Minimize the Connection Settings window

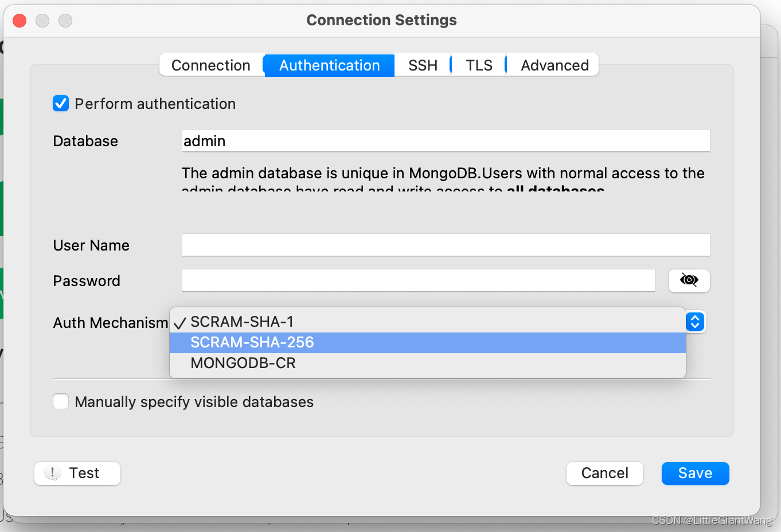pyautogui.click(x=42, y=21)
